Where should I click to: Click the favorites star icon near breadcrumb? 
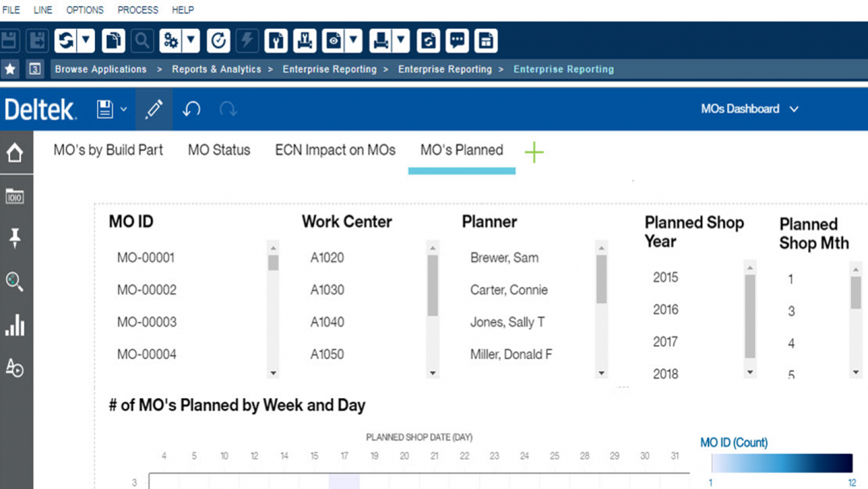click(10, 69)
